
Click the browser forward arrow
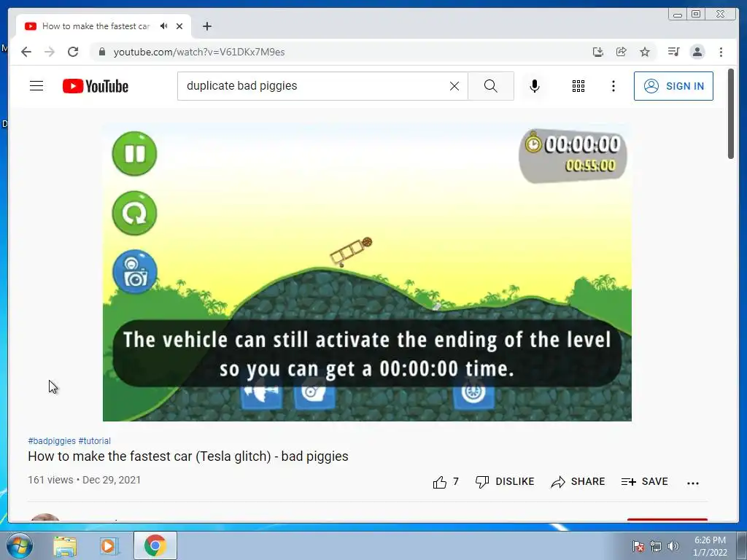[50, 52]
